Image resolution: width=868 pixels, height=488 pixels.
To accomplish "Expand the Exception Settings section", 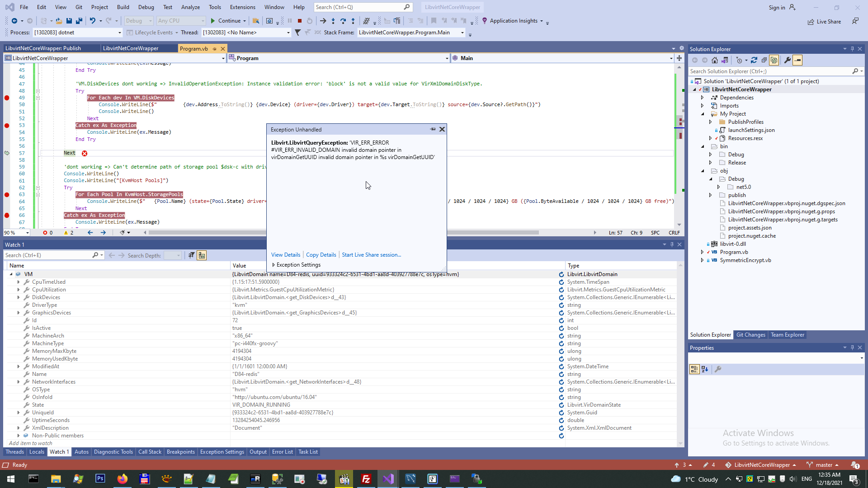I will [274, 265].
